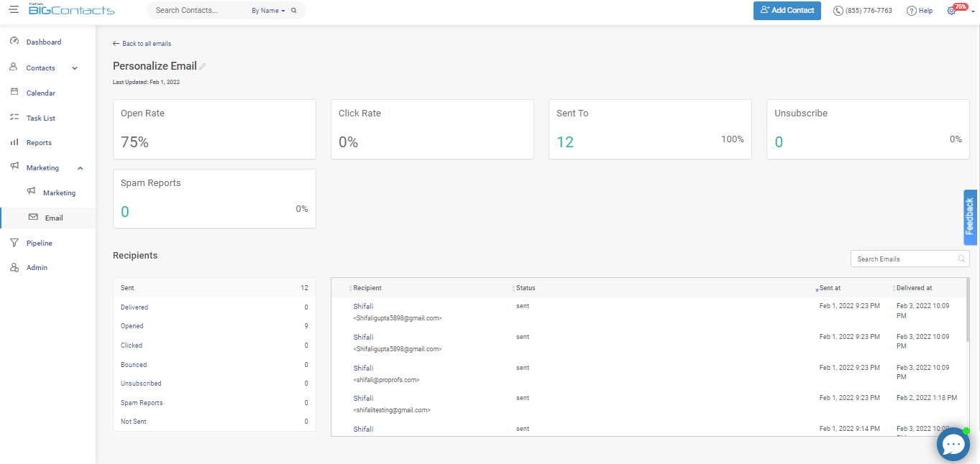Click the Personalize Email title
Screen dimensions: 980x464
coord(155,66)
